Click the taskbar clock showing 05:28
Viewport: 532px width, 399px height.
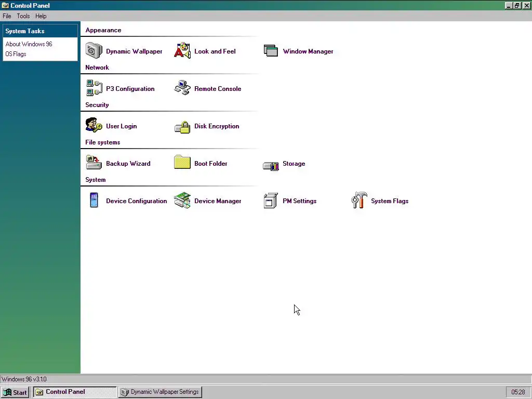518,392
